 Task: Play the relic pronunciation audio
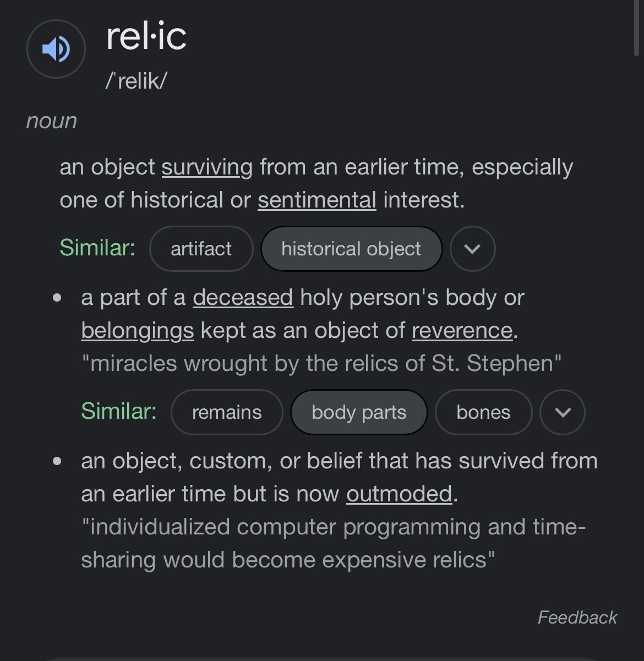[56, 49]
